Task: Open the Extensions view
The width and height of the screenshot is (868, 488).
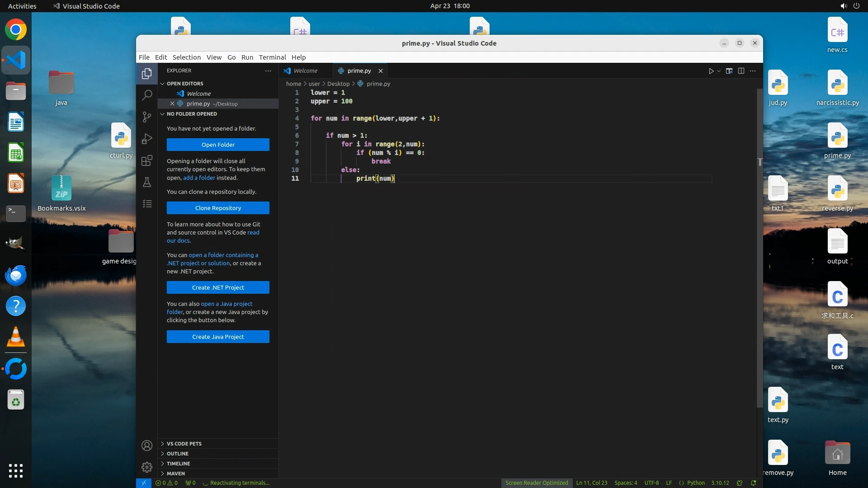Action: [147, 160]
